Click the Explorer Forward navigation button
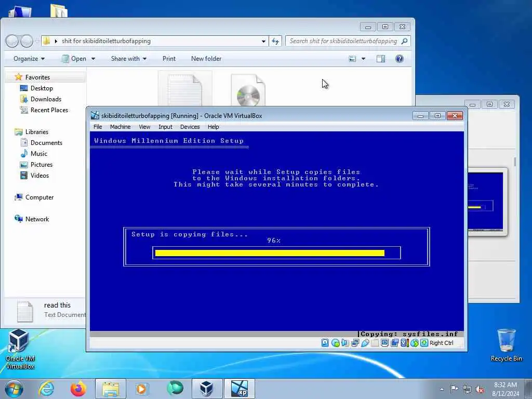 coord(26,41)
